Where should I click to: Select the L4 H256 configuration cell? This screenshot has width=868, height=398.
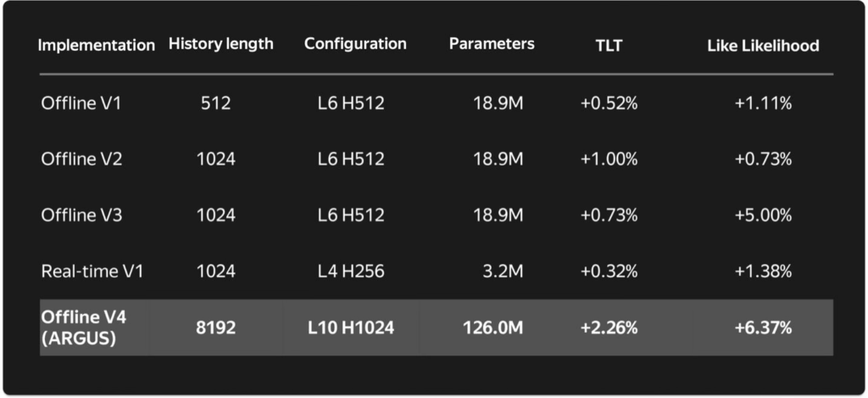pyautogui.click(x=351, y=272)
